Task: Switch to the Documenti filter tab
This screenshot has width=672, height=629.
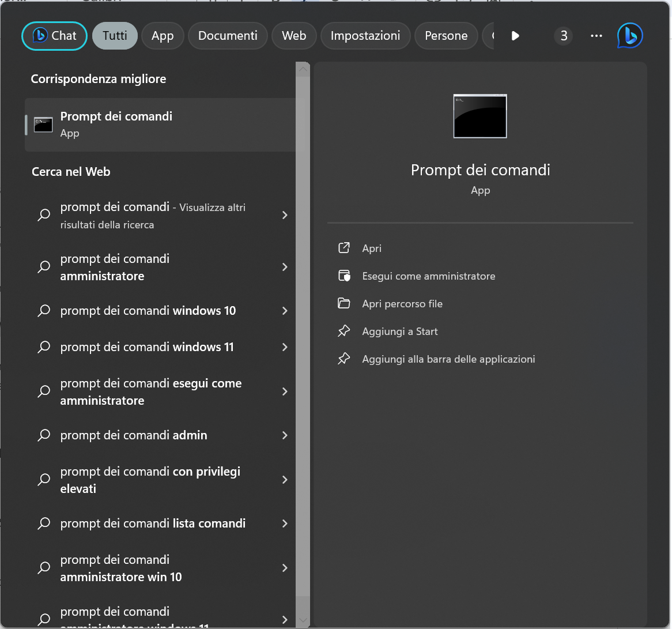Action: coord(228,35)
